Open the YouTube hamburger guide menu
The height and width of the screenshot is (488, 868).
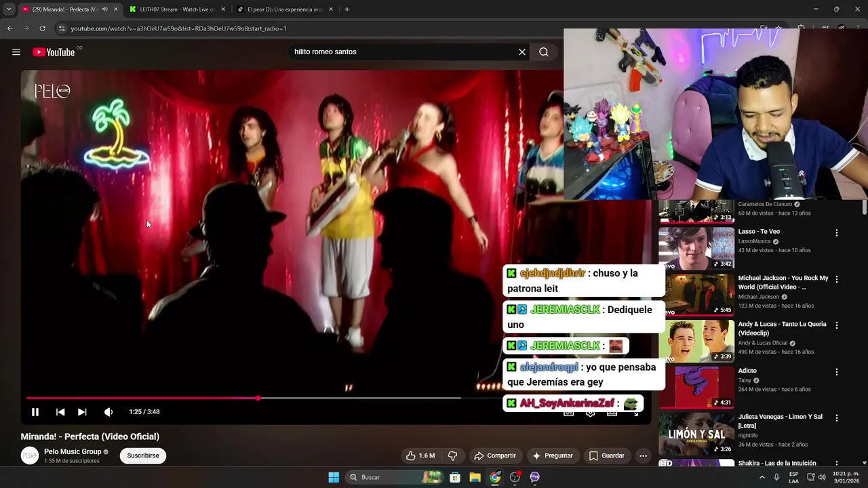[16, 52]
